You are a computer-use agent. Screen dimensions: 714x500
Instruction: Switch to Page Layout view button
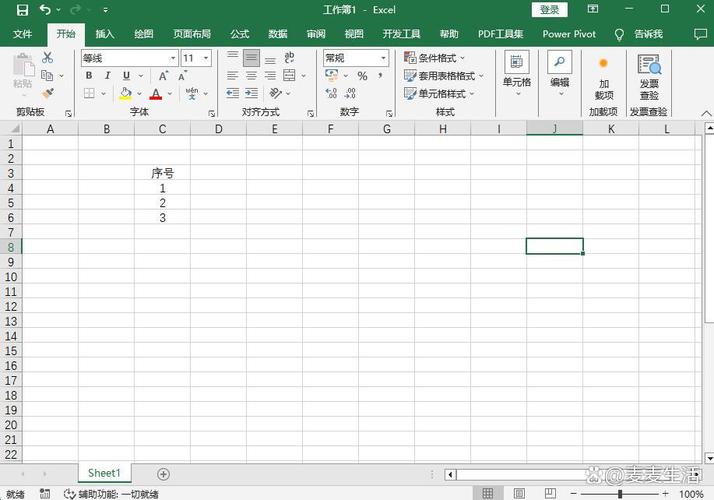519,493
